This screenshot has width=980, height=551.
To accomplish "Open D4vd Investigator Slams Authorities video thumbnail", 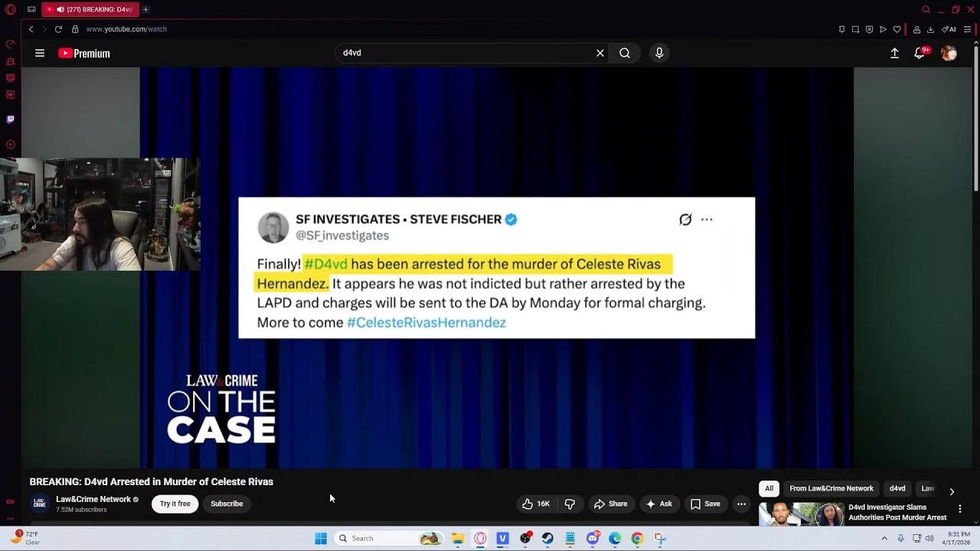I will tap(802, 514).
